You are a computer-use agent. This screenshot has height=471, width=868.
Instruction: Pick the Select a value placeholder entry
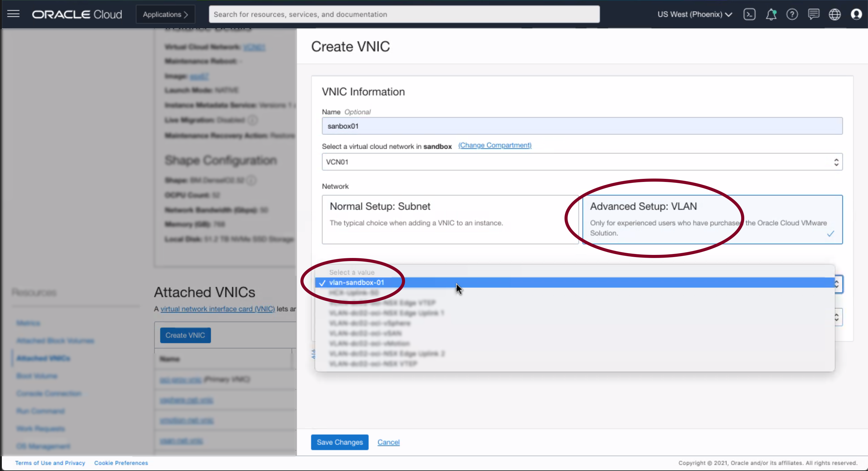[x=352, y=272]
